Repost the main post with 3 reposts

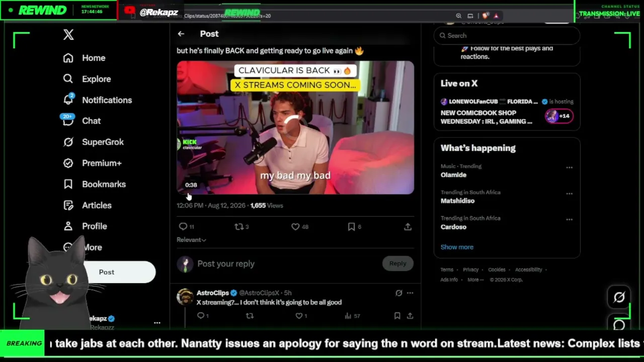242,227
